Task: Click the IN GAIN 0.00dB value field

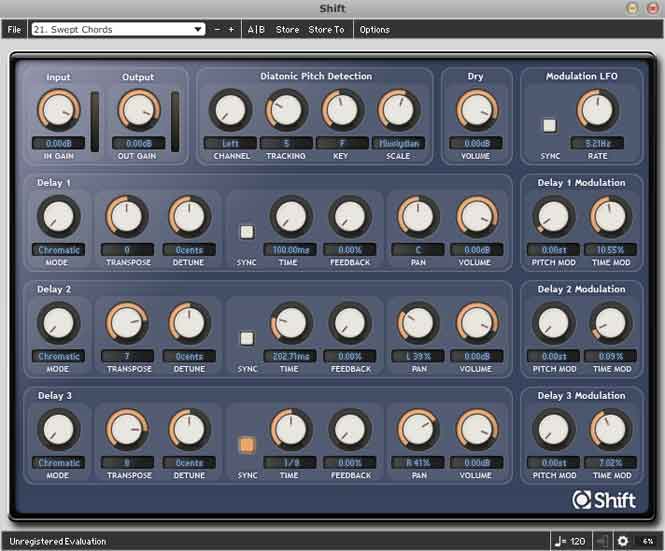Action: tap(59, 143)
